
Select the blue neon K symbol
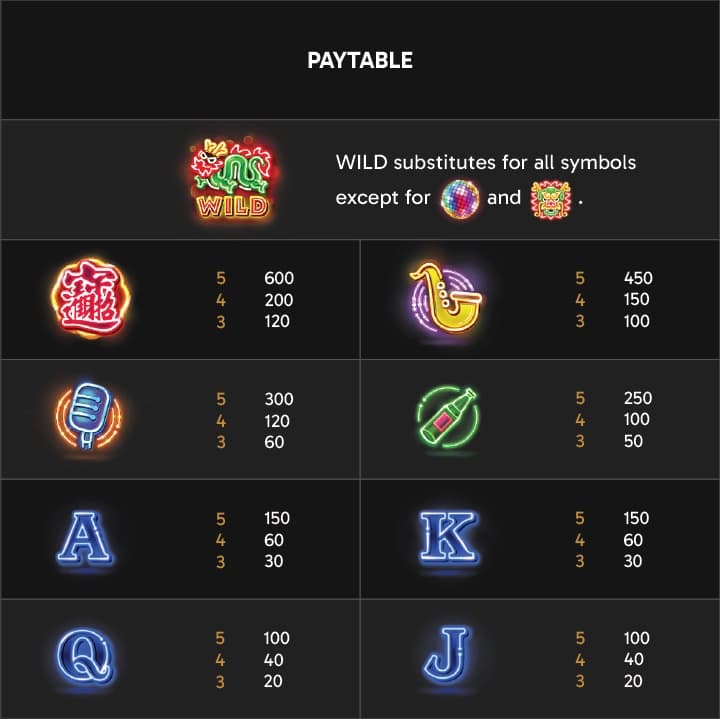[x=448, y=538]
